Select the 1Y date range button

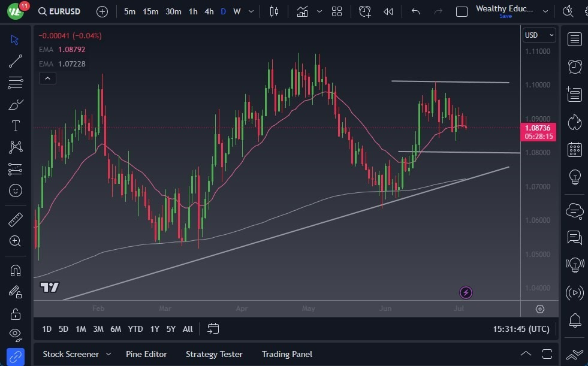[154, 329]
